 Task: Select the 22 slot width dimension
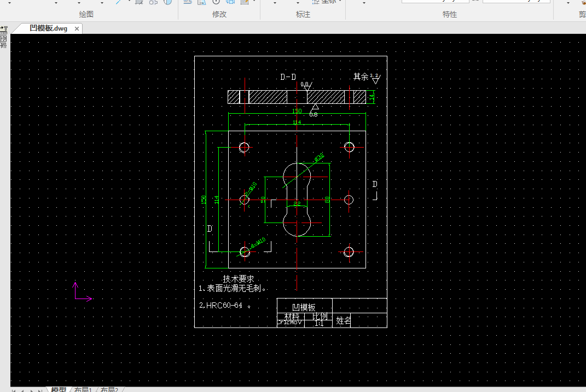[297, 203]
